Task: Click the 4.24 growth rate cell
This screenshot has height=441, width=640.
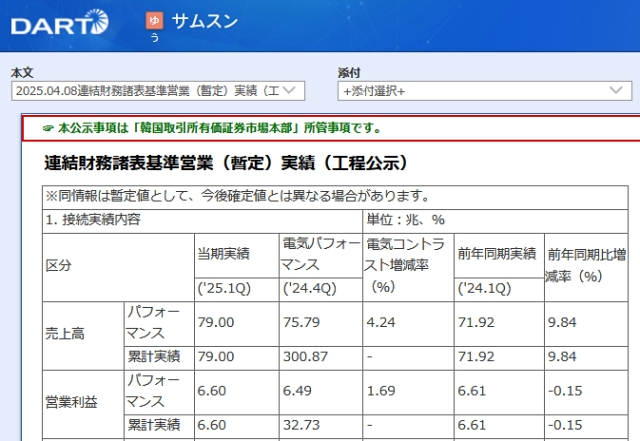Action: point(382,323)
